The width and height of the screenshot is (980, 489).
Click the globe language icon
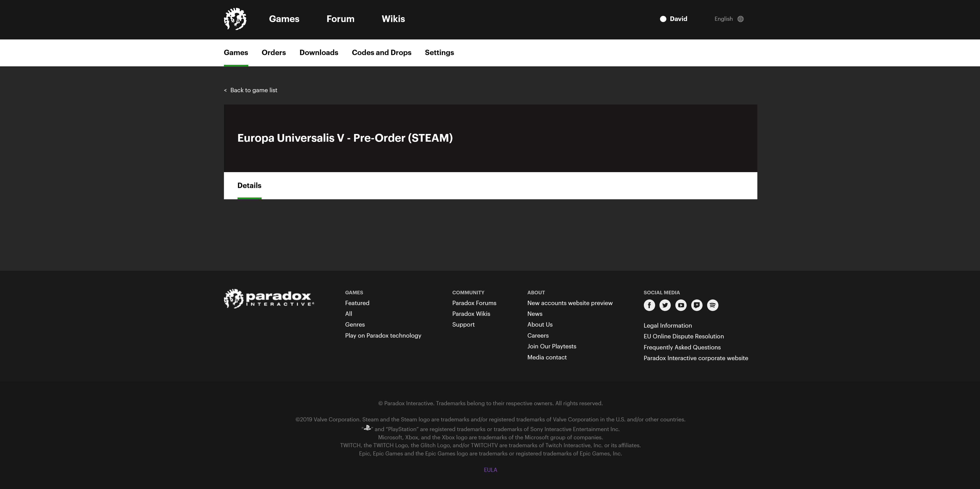point(740,19)
